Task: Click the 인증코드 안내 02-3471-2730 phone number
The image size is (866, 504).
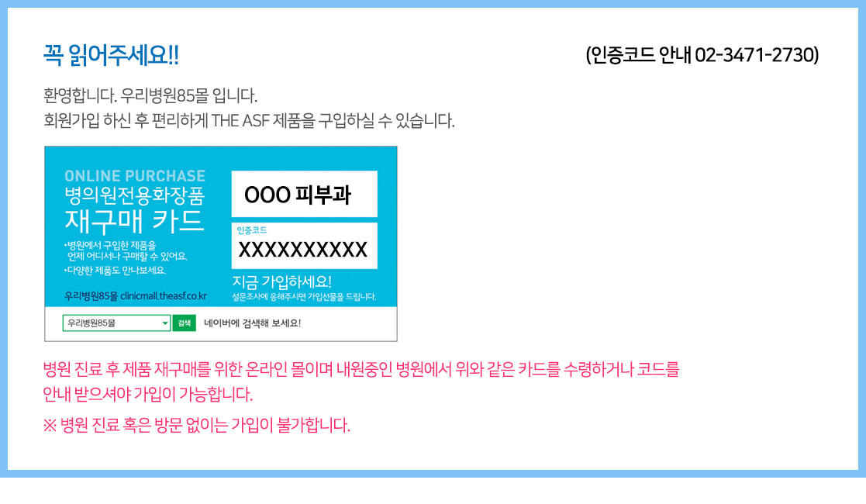Action: (x=702, y=55)
